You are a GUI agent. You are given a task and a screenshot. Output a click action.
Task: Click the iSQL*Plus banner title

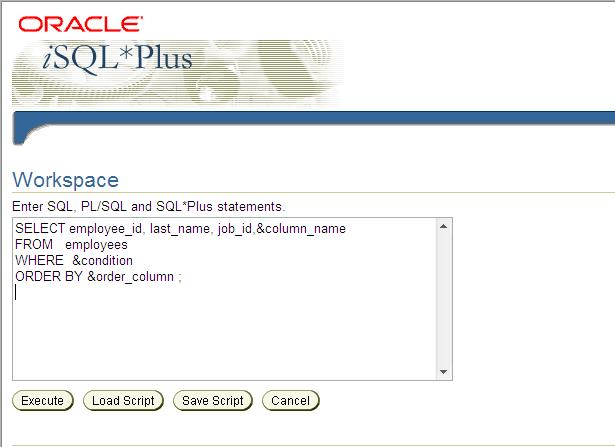[117, 59]
